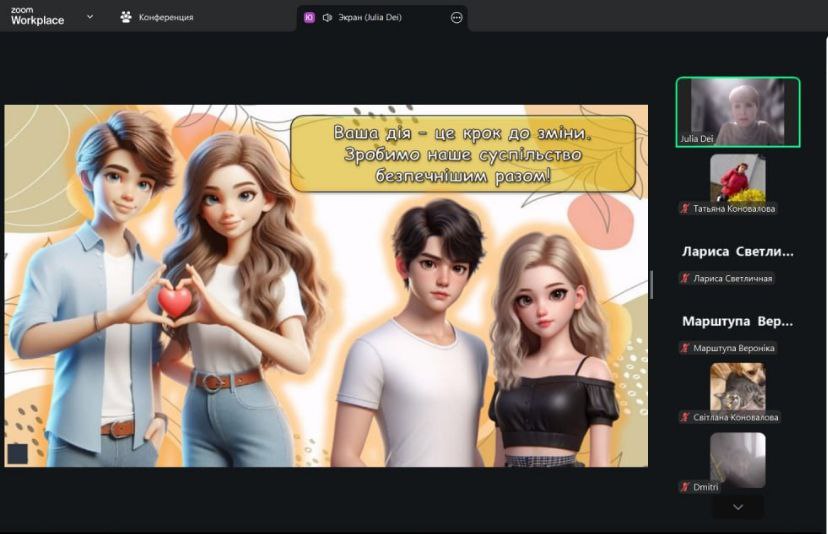The width and height of the screenshot is (828, 534).
Task: Select Julia Dei's video thumbnail
Action: pos(738,112)
